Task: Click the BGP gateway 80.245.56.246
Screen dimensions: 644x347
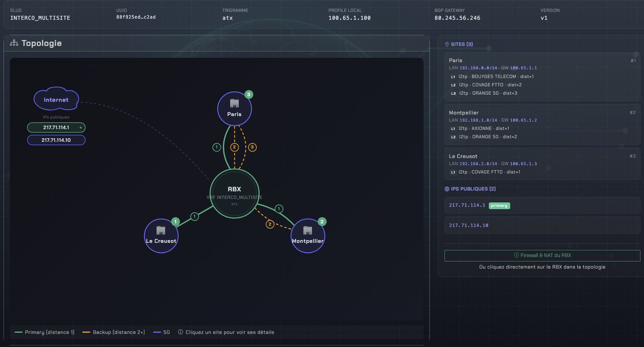Action: [x=457, y=18]
